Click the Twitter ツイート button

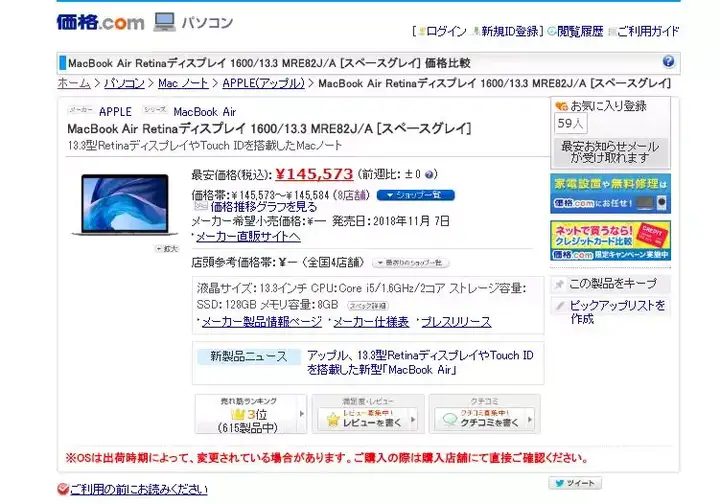tap(575, 483)
